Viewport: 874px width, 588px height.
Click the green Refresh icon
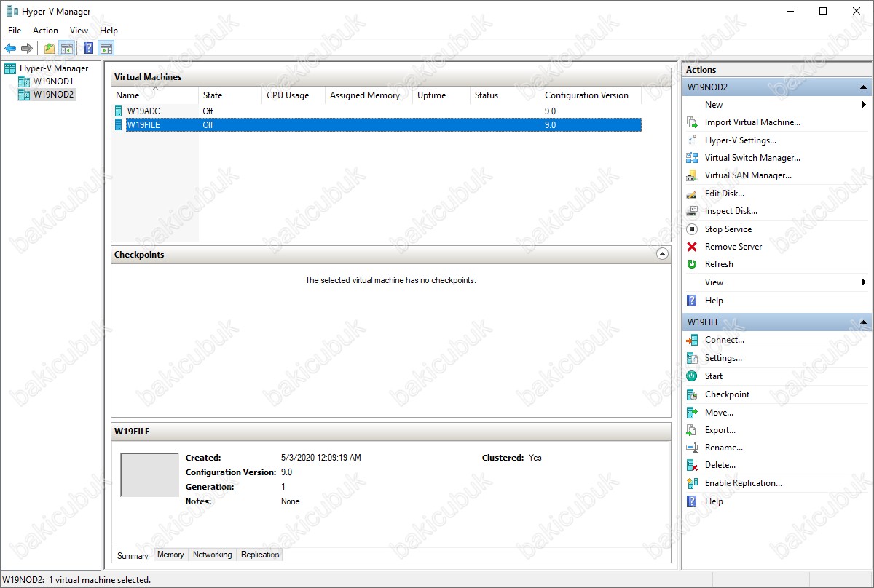click(x=692, y=264)
